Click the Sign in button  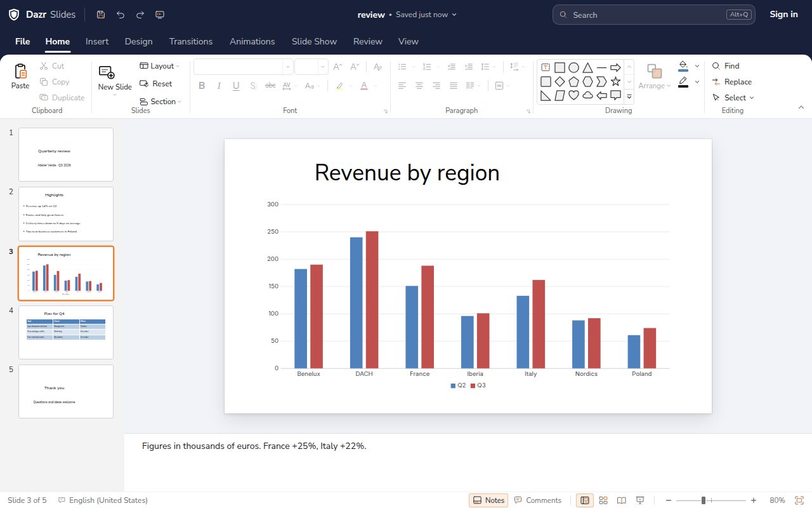784,15
